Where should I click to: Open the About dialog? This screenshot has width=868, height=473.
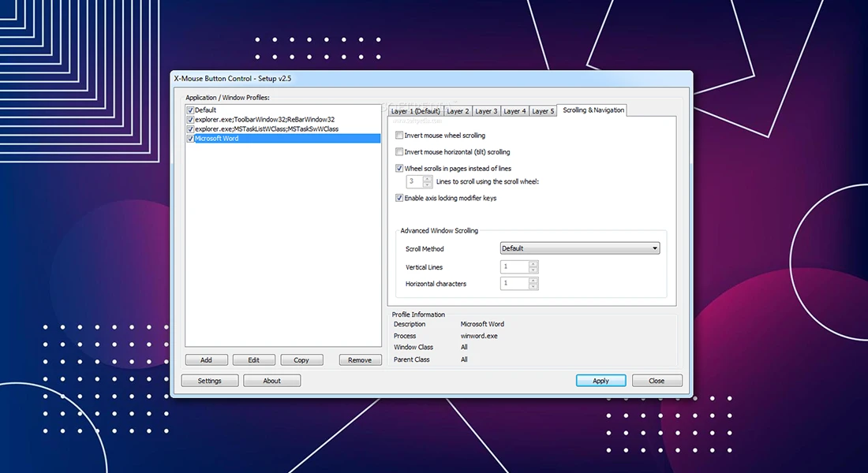pos(271,381)
